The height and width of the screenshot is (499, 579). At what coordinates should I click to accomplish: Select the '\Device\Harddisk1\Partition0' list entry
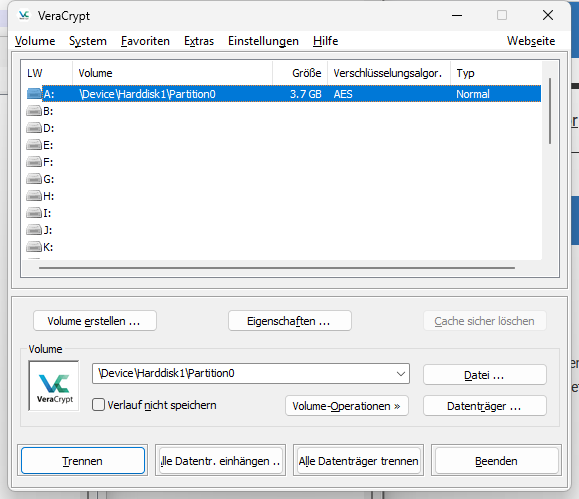pos(147,94)
